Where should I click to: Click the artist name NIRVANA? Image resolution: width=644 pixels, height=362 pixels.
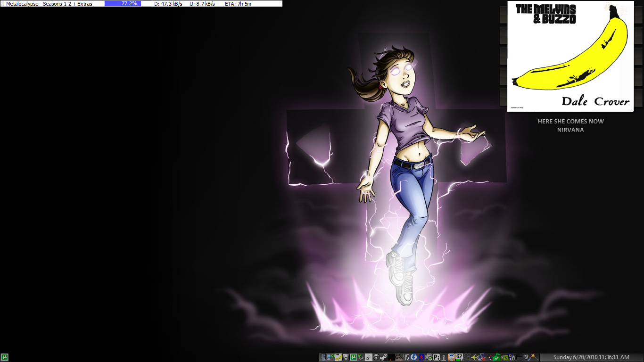pos(570,130)
